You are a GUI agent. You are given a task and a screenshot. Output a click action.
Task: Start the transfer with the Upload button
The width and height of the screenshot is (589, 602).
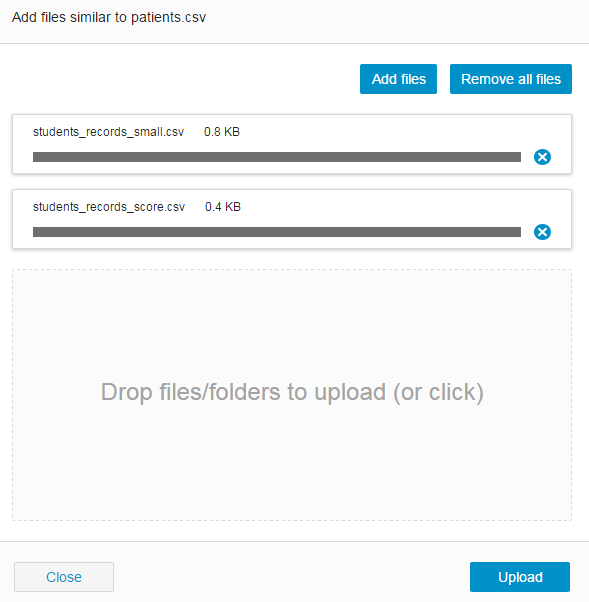520,577
